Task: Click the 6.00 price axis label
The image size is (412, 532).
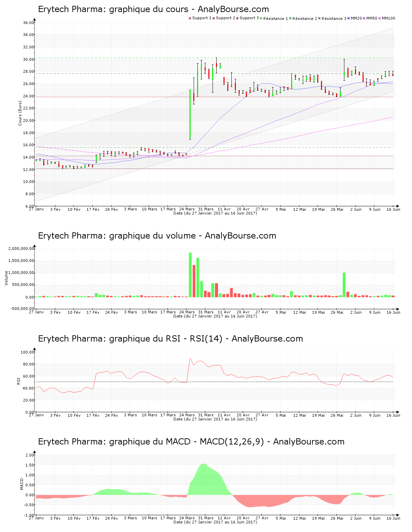Action: [x=30, y=206]
